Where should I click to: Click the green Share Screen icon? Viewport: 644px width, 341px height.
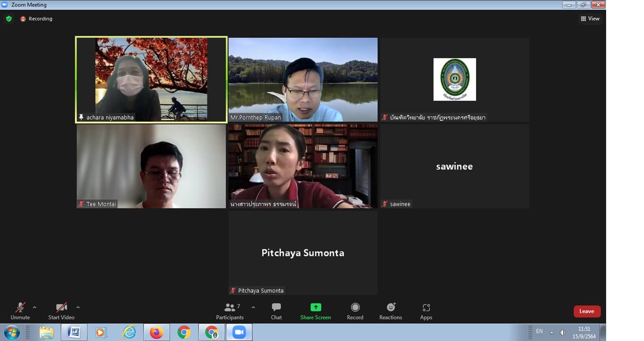(x=315, y=307)
